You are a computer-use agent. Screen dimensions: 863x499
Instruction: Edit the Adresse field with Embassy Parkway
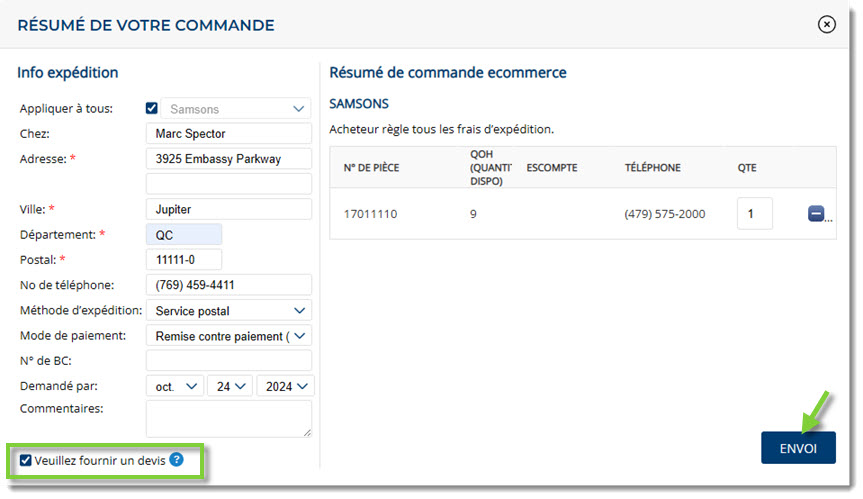click(229, 159)
